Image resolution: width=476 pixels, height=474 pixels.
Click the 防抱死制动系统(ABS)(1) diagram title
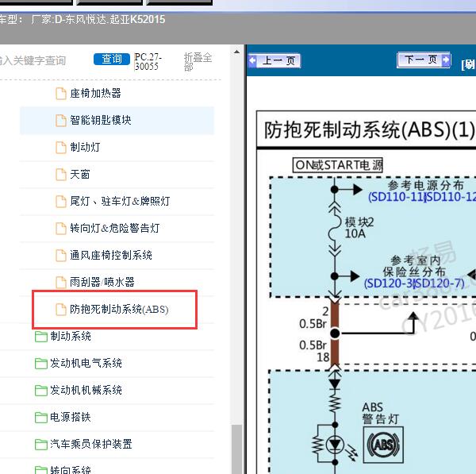(369, 130)
